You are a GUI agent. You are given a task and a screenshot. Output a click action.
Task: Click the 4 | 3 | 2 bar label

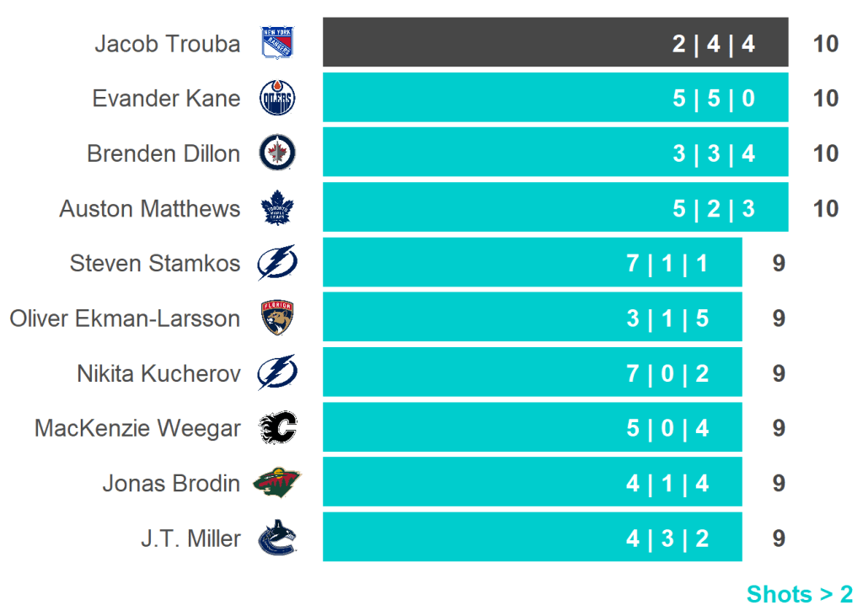(x=667, y=538)
